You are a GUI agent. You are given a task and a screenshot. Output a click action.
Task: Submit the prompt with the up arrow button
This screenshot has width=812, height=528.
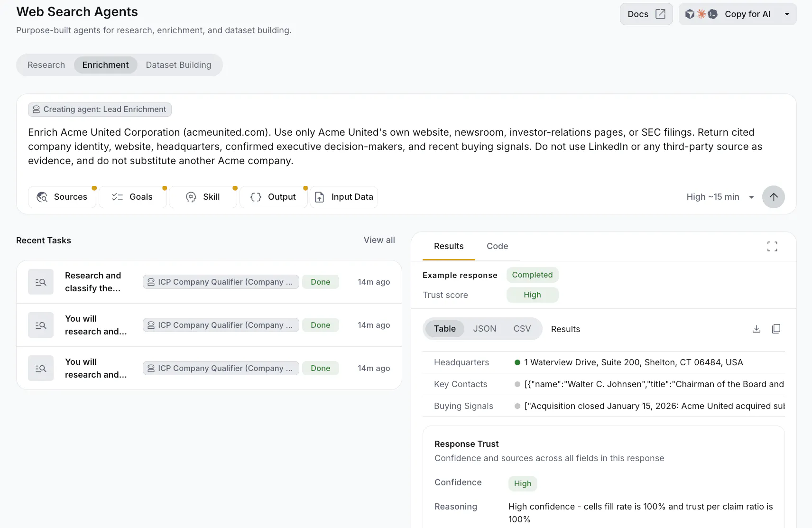[773, 197]
